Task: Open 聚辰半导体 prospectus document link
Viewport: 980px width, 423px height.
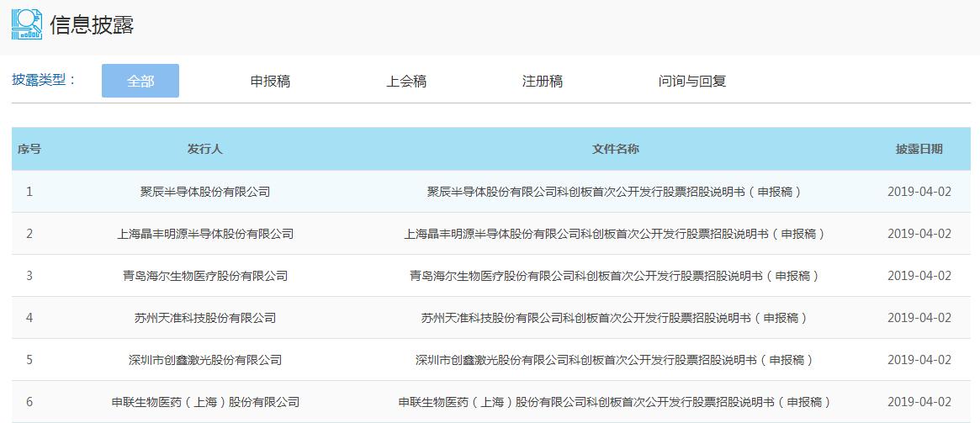Action: click(x=614, y=192)
